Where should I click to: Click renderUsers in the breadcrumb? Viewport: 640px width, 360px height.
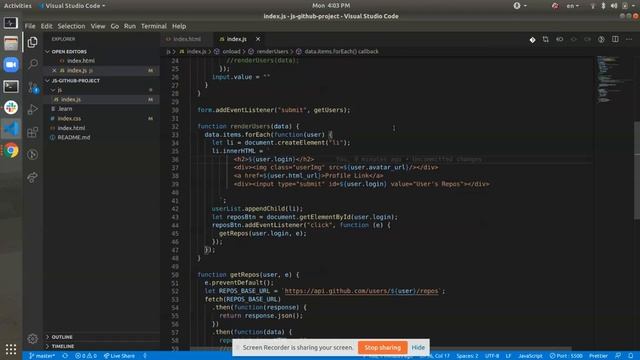pyautogui.click(x=272, y=51)
